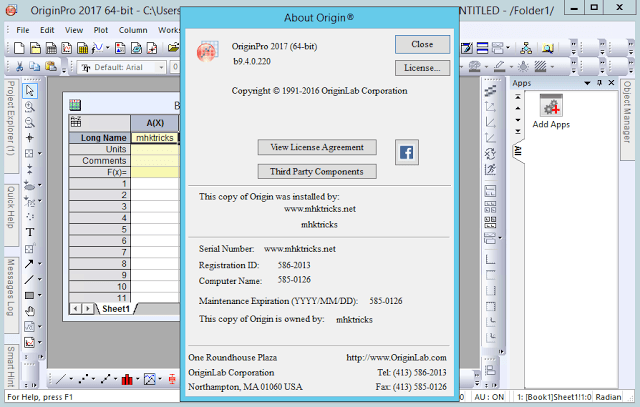Viewport: 640px width, 407px height.
Task: Select the Zoom In tool
Action: [30, 107]
